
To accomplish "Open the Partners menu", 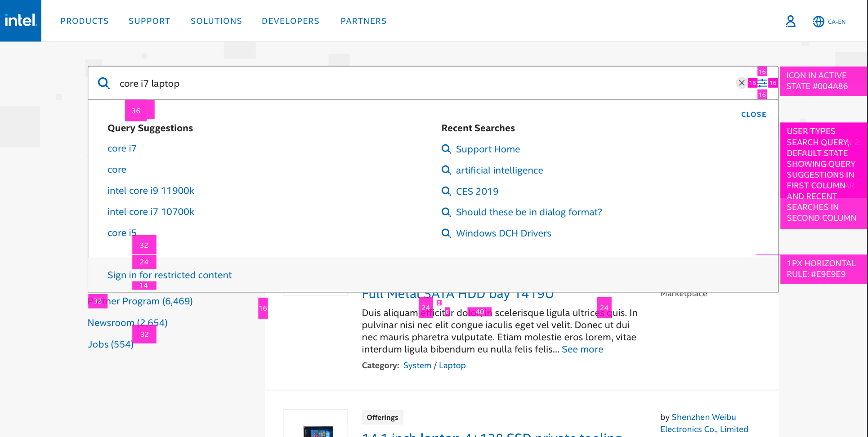I will tap(363, 21).
